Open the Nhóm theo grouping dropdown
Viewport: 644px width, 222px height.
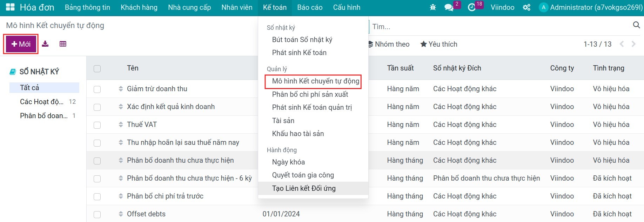coord(389,44)
